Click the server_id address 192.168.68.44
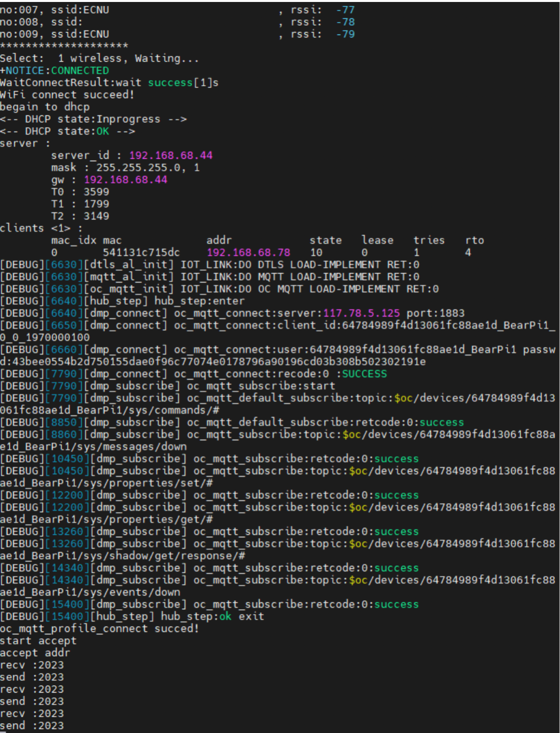 point(171,155)
